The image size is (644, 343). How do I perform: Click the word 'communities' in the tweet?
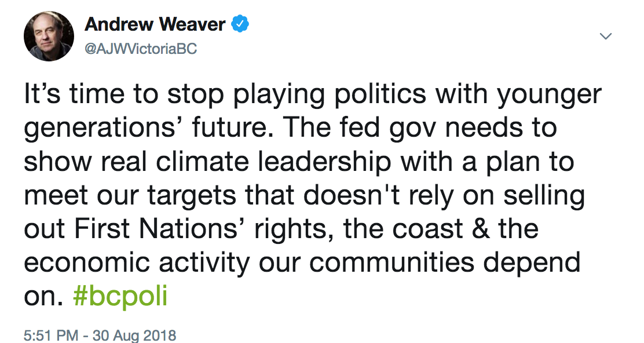pyautogui.click(x=392, y=262)
